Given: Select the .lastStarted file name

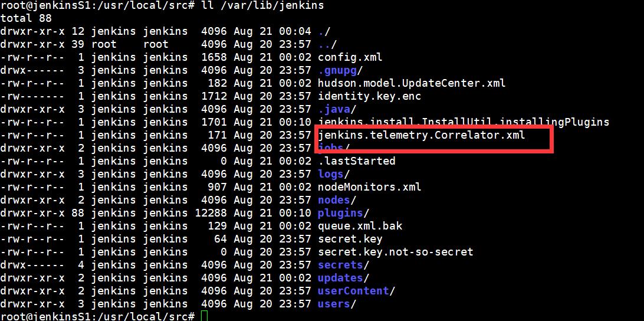Looking at the screenshot, I should 356,160.
